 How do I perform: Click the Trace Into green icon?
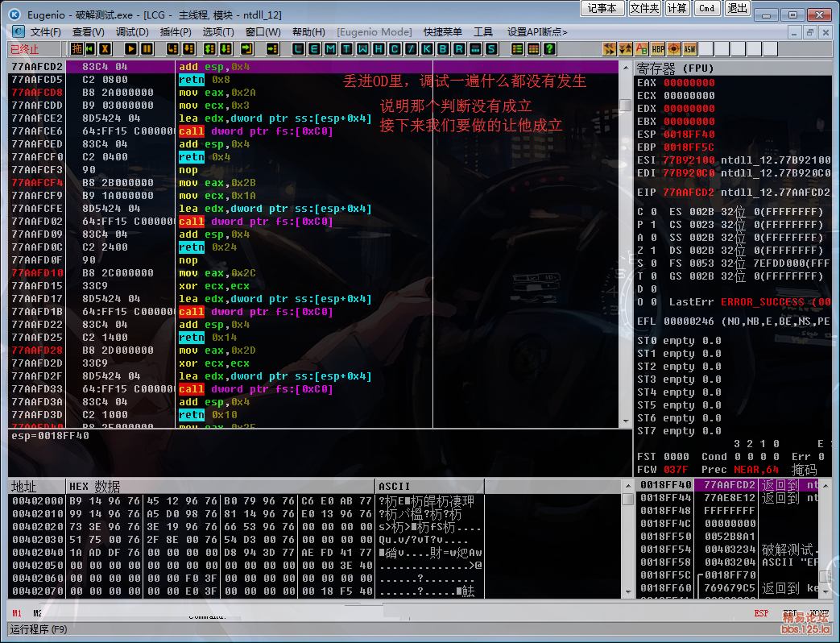[210, 49]
